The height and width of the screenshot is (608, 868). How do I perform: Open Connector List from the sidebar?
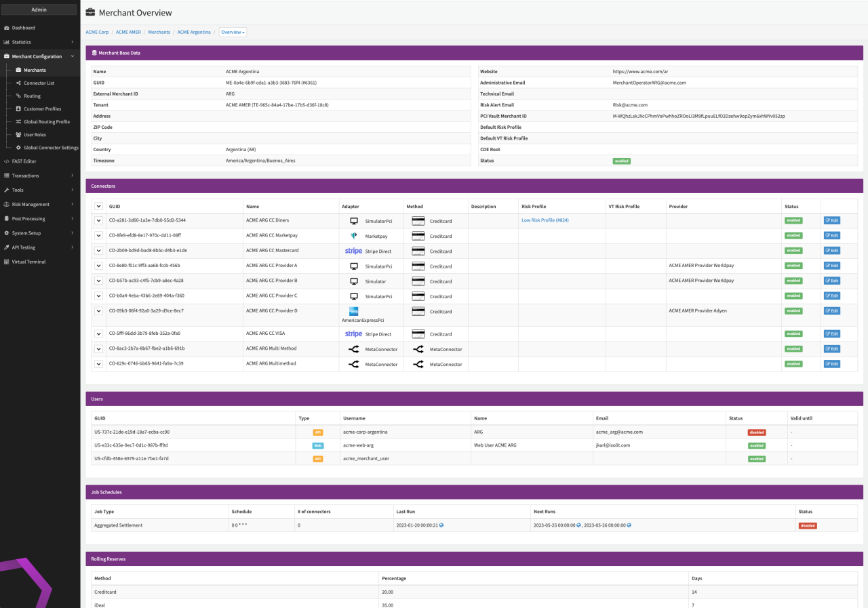click(x=39, y=83)
